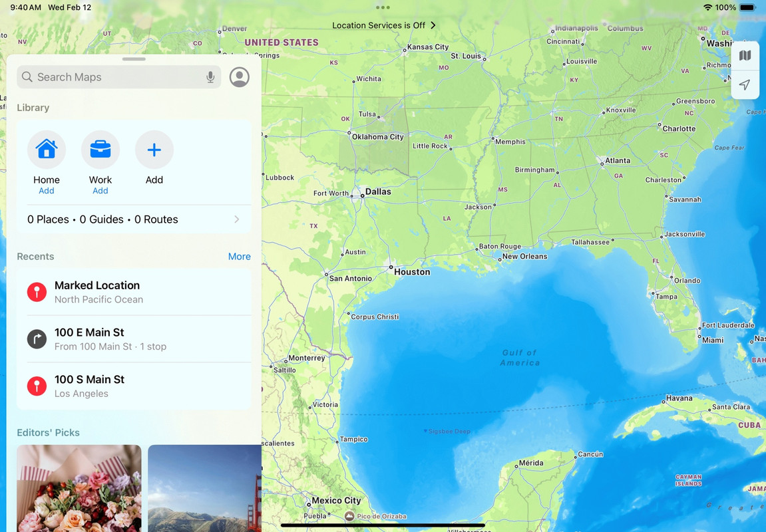Tap the three-dot multitasking control
This screenshot has width=766, height=532.
pyautogui.click(x=383, y=7)
